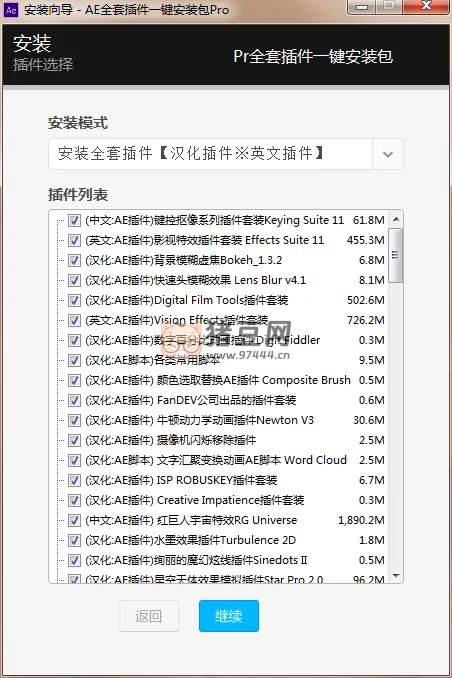Viewport: 452px width, 678px height.
Task: Select Lens Blur v4.1 row text
Action: tap(196, 280)
